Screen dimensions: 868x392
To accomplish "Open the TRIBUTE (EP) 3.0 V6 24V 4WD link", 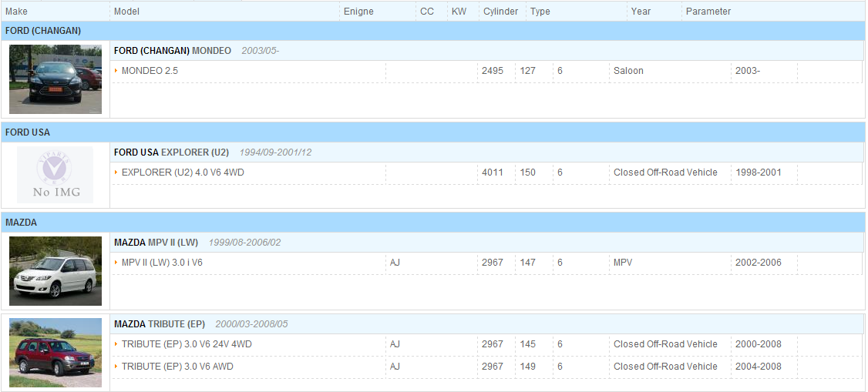I will coord(187,344).
